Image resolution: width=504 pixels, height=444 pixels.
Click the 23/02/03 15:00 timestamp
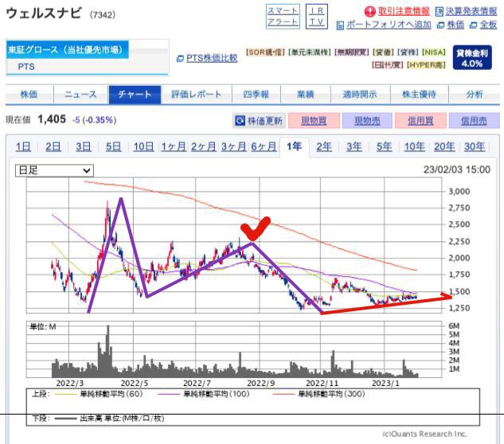pyautogui.click(x=457, y=169)
